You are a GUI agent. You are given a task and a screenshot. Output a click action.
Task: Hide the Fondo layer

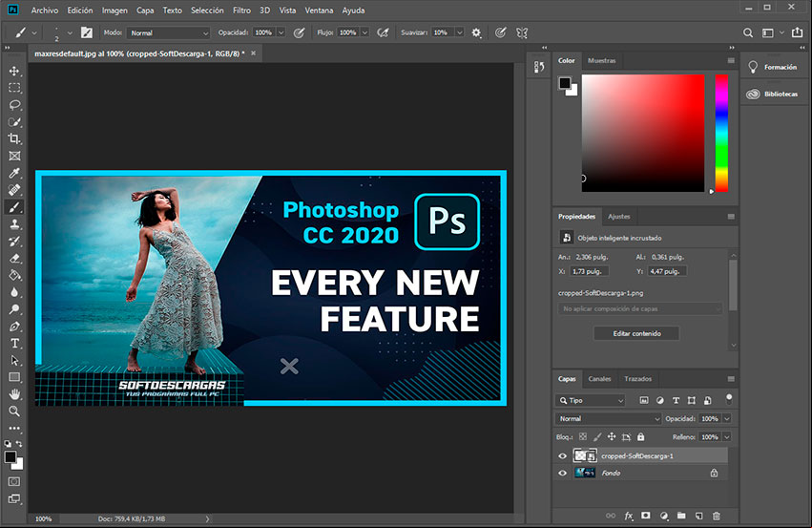click(x=562, y=473)
